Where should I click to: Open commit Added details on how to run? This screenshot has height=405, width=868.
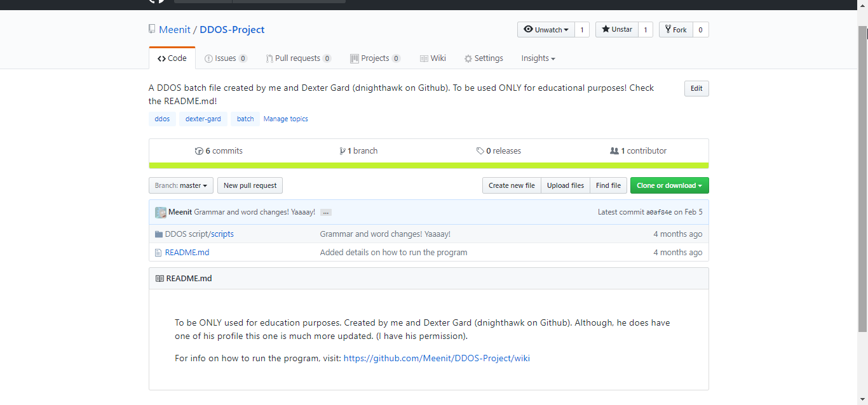click(393, 253)
